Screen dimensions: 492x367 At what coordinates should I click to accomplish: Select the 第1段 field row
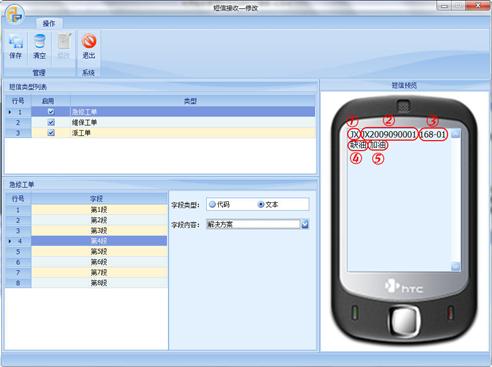99,210
